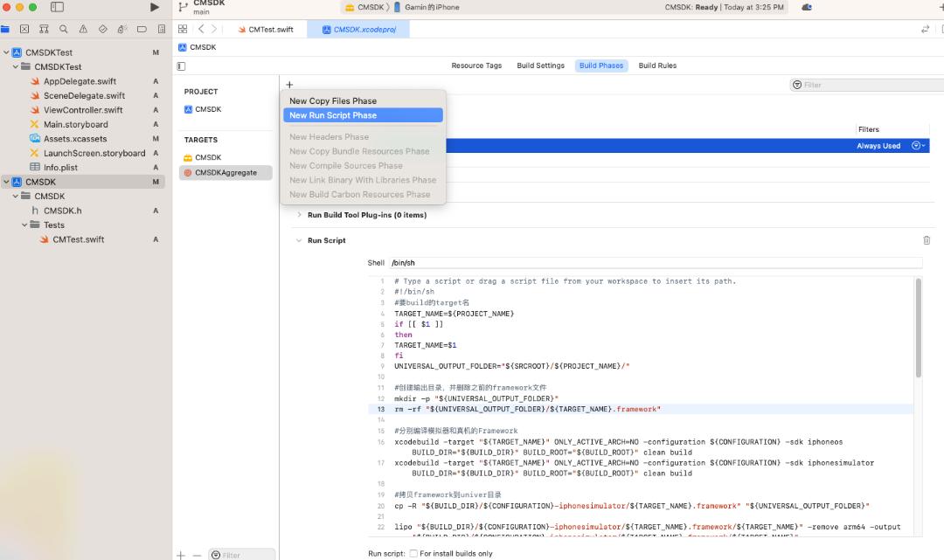The width and height of the screenshot is (944, 560).
Task: Run the project with the play button
Action: click(x=155, y=7)
